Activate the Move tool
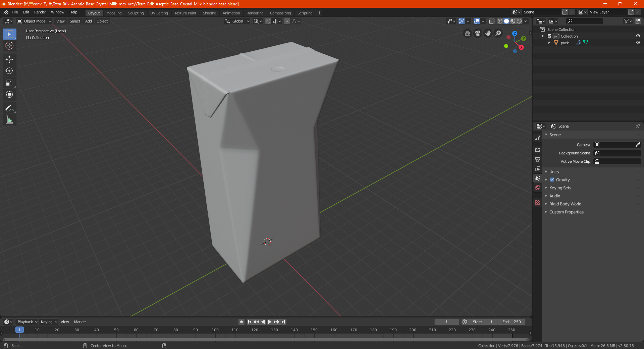The image size is (644, 349). pos(9,59)
